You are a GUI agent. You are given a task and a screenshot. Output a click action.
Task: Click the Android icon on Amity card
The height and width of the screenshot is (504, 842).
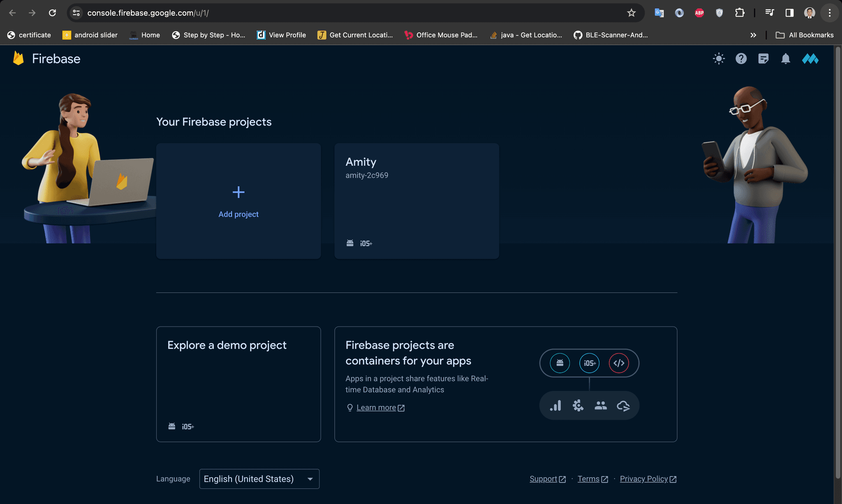pyautogui.click(x=350, y=243)
